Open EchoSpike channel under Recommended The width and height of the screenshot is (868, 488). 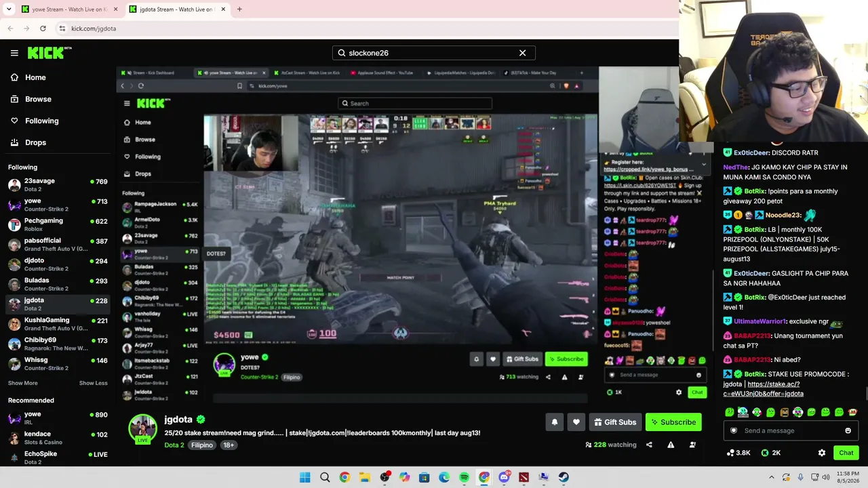58,457
